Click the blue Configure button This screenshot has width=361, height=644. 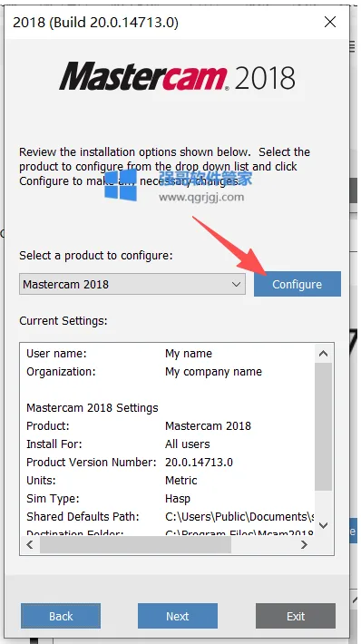pyautogui.click(x=298, y=284)
